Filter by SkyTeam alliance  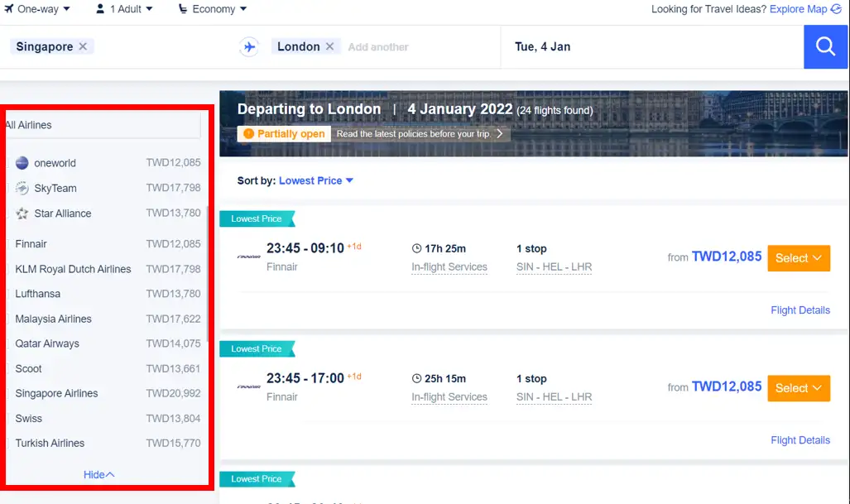click(x=55, y=188)
